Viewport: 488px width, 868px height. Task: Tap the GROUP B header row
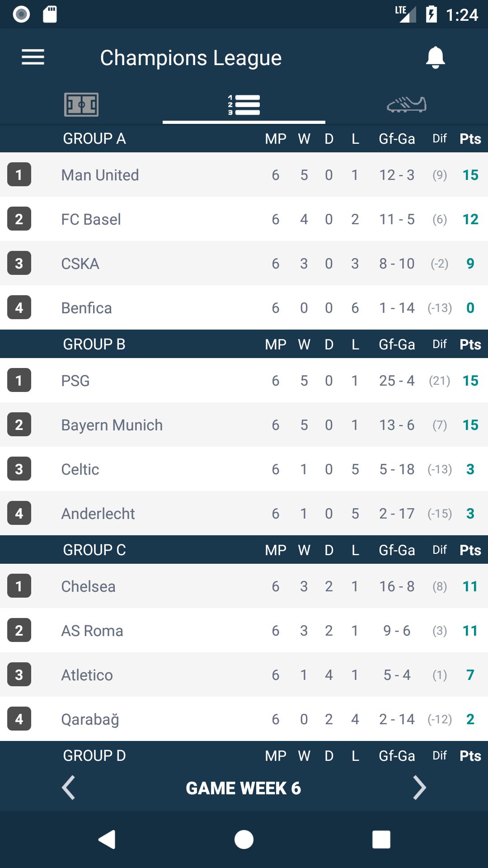tap(244, 344)
